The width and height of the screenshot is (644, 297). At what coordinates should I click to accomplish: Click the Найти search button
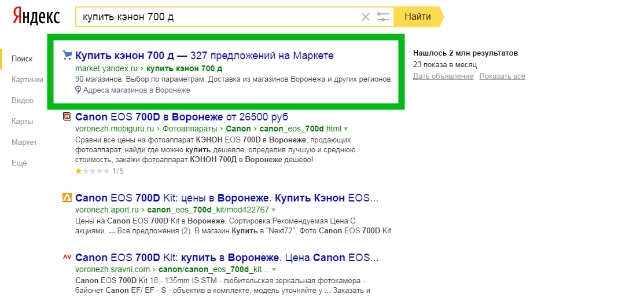tap(418, 17)
